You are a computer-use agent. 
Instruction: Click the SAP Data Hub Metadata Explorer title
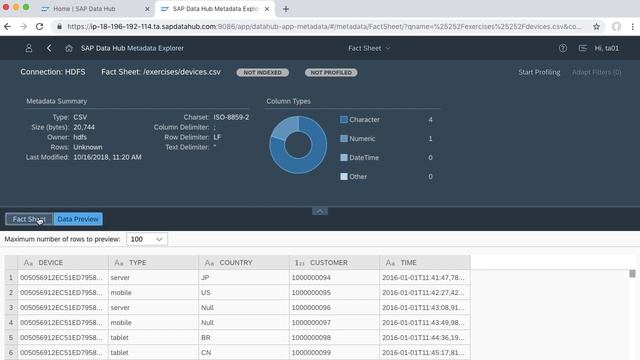(132, 48)
